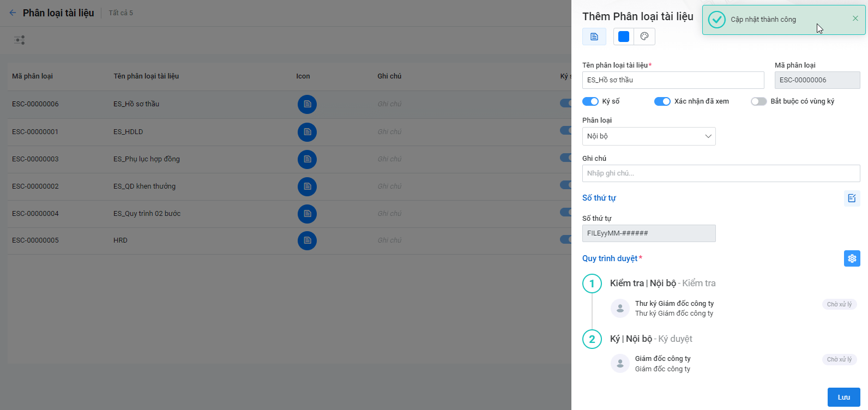The width and height of the screenshot is (868, 410).
Task: Disable the Xác nhận đã xem switch
Action: [662, 101]
